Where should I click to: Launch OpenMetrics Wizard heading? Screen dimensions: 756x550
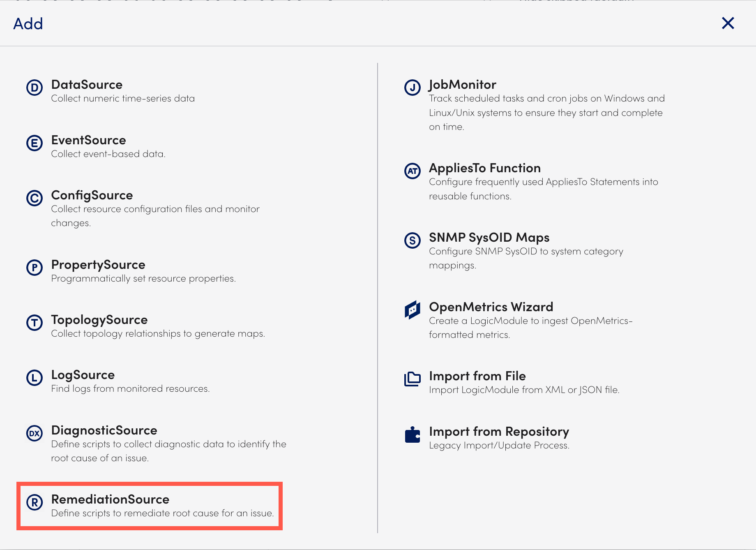coord(491,307)
